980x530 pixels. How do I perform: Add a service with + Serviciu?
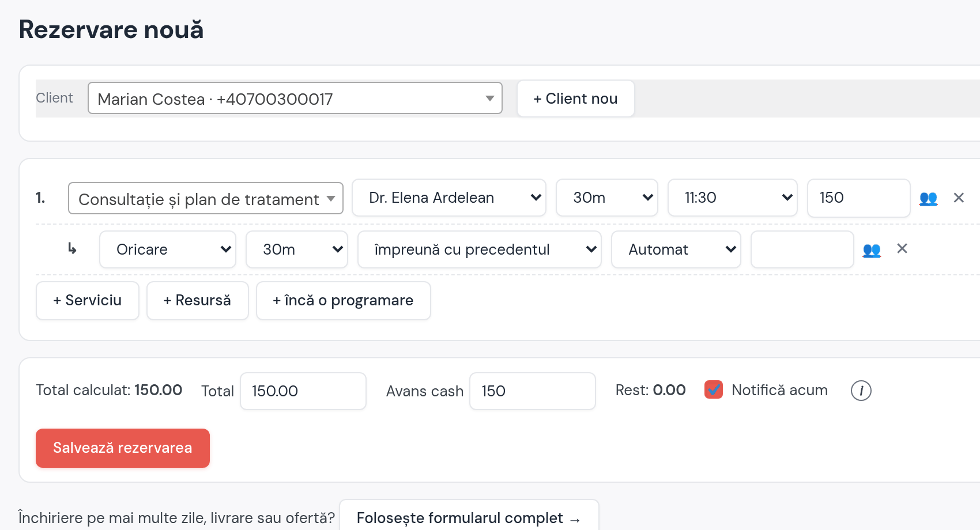tap(88, 301)
